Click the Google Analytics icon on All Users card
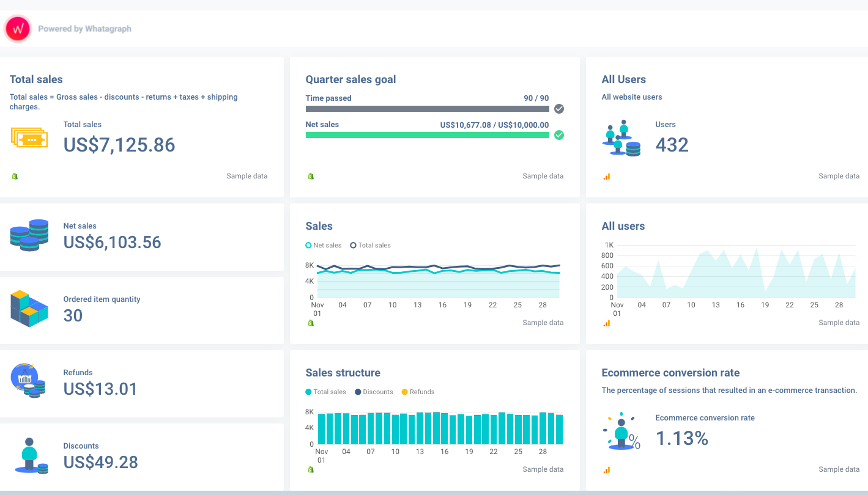Viewport: 868px width, 495px height. click(x=606, y=176)
